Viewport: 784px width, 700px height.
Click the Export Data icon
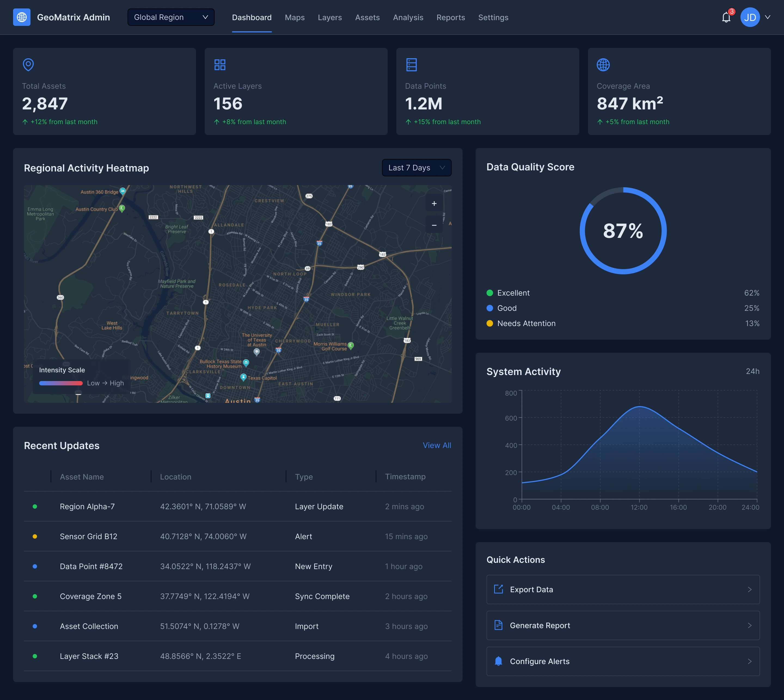(498, 589)
